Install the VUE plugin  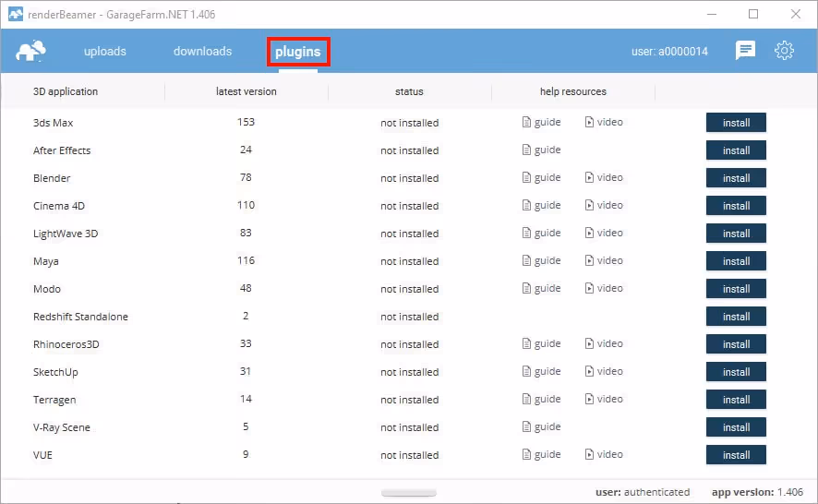tap(736, 454)
